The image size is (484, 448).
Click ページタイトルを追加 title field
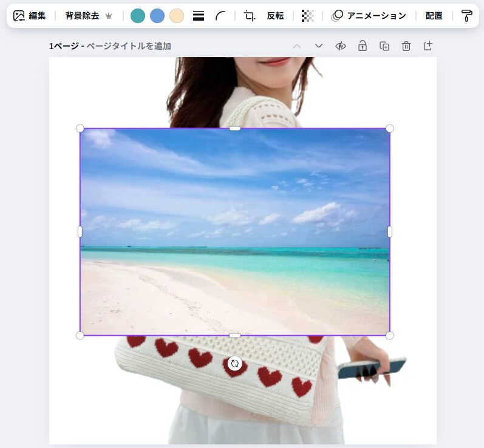pos(129,46)
